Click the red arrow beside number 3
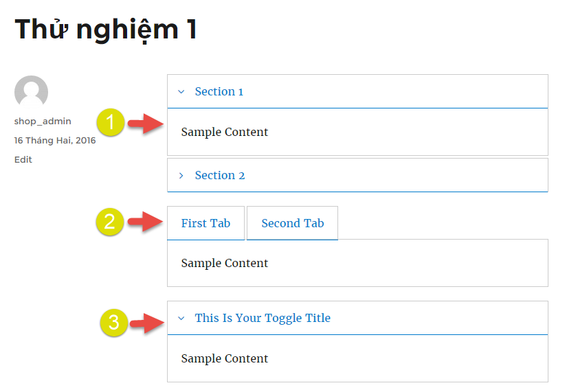 [x=147, y=323]
